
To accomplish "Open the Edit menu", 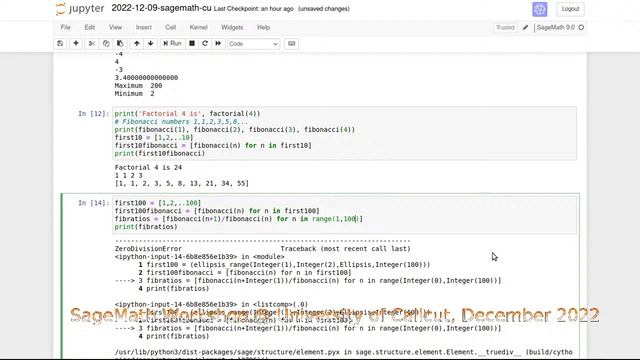I will (x=90, y=27).
